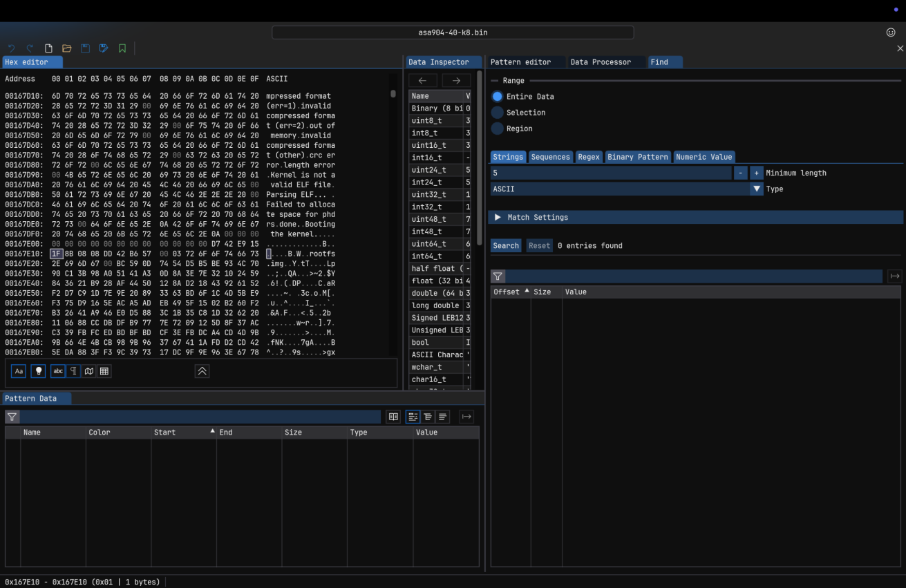Switch to the Numeric Value search tab
906x588 pixels.
(704, 157)
